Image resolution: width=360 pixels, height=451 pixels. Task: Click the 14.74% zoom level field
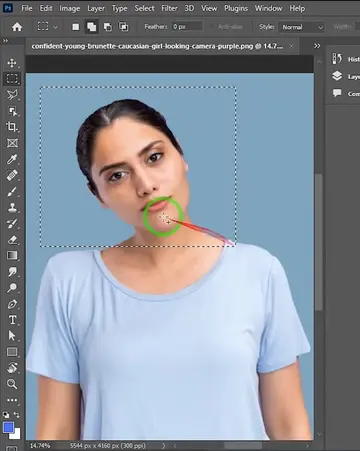pos(40,446)
